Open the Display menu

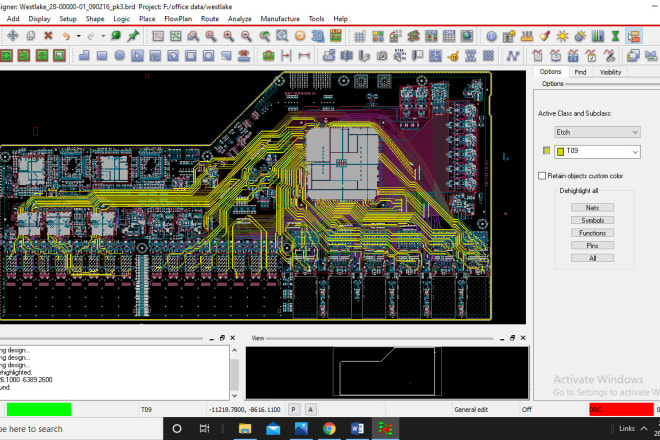coord(39,19)
